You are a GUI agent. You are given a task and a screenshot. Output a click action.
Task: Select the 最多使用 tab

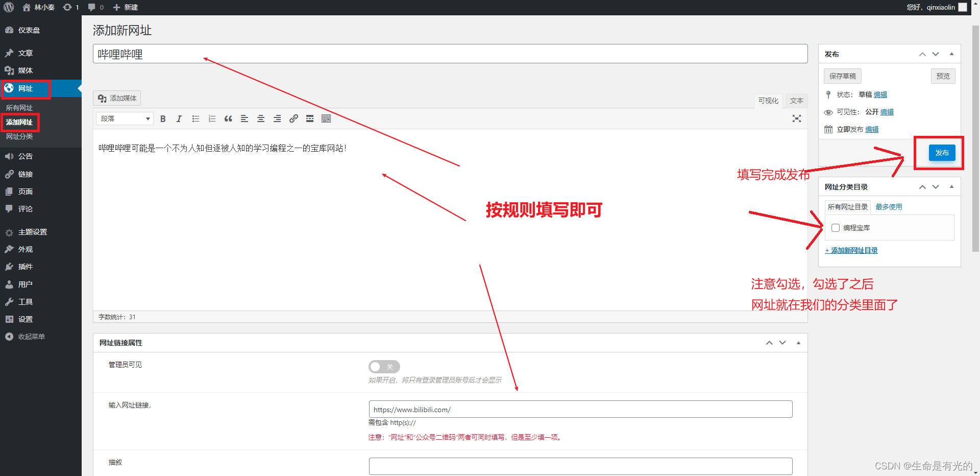(889, 207)
